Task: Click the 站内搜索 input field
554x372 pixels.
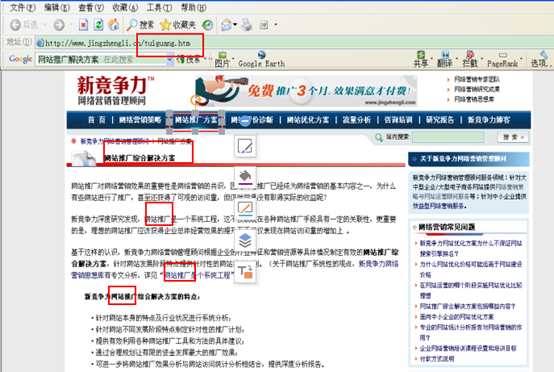Action: click(x=448, y=137)
